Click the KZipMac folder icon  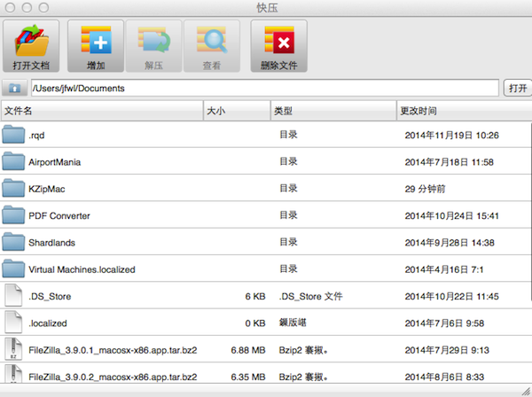pos(14,189)
